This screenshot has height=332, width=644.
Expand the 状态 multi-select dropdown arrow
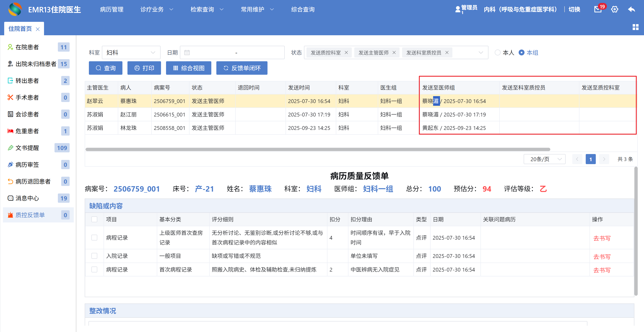coord(480,52)
